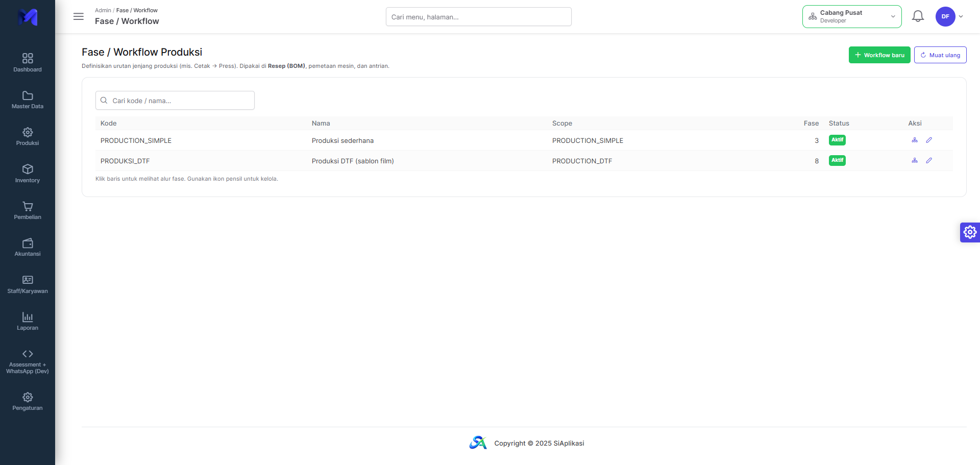Edit PRODUCTION_SIMPLE with pencil icon
This screenshot has width=980, height=465.
[929, 140]
